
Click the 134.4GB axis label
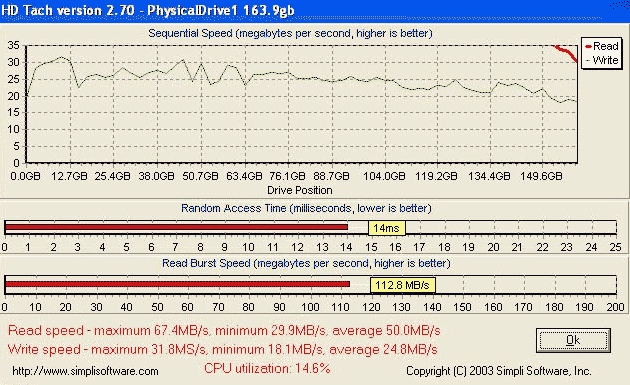tap(489, 176)
